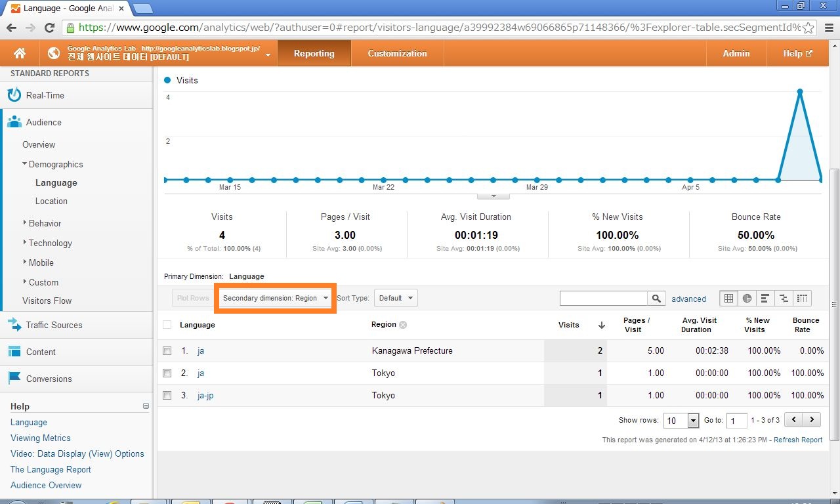Check the ja-jp row checkbox
The height and width of the screenshot is (504, 840).
167,395
